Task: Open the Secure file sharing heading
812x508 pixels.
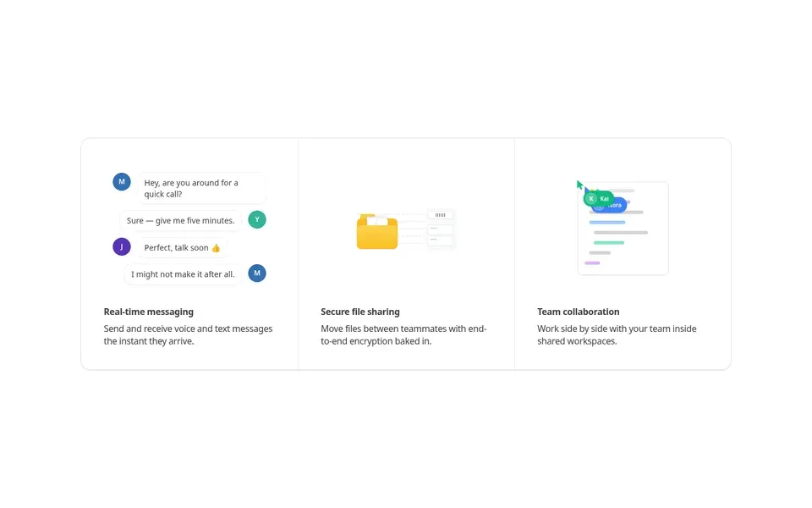Action: [x=360, y=312]
